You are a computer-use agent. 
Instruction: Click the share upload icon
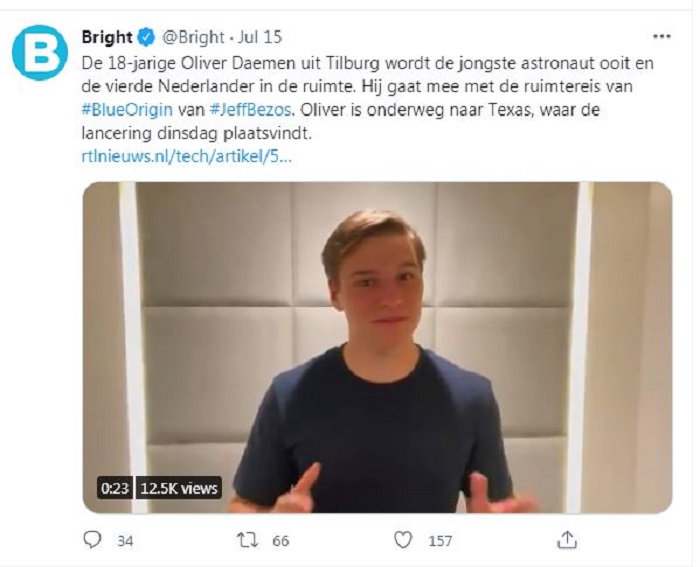(x=567, y=540)
